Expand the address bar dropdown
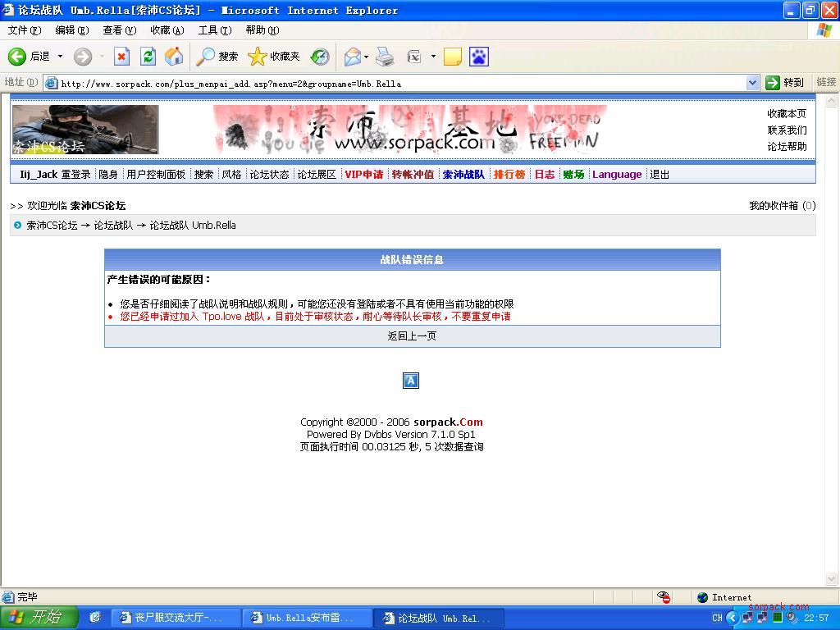This screenshot has width=840, height=630. (752, 83)
